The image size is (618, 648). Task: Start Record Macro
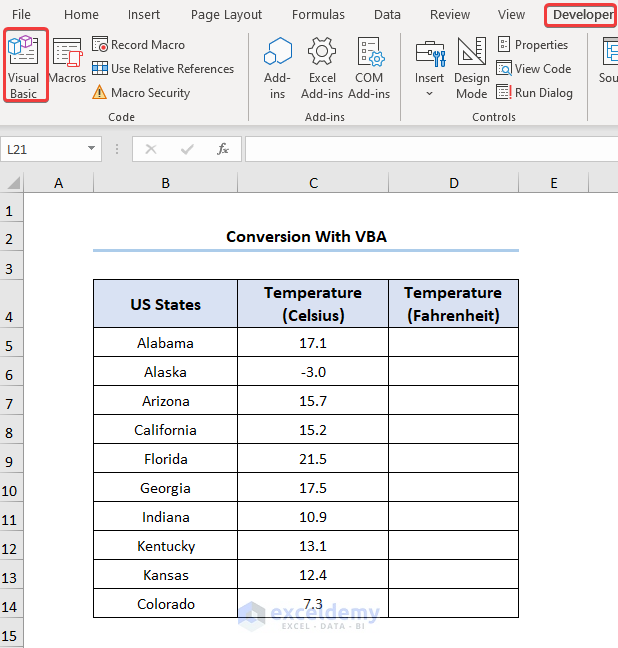tap(138, 45)
